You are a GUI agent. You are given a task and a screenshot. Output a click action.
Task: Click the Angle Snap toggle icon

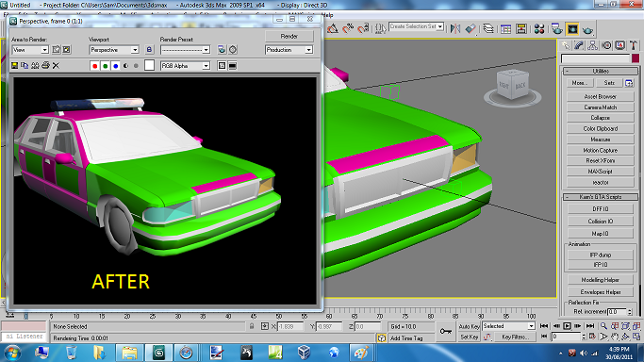coord(332,28)
